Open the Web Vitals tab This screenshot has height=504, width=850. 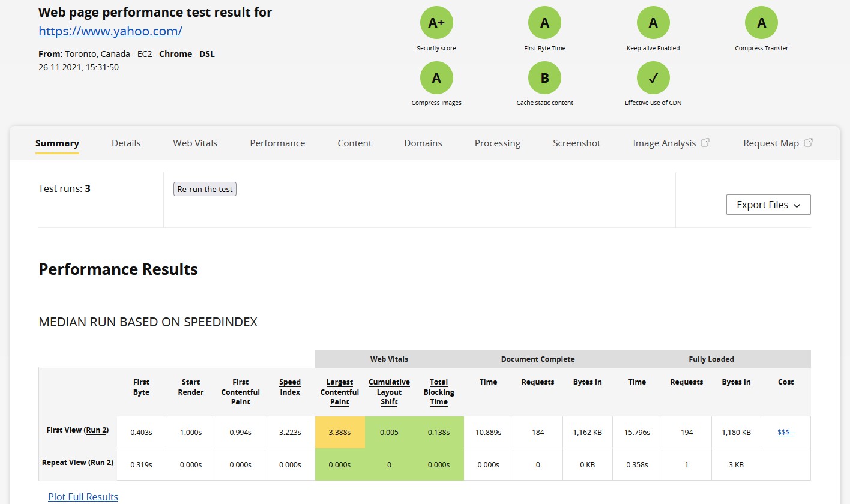[x=195, y=143]
